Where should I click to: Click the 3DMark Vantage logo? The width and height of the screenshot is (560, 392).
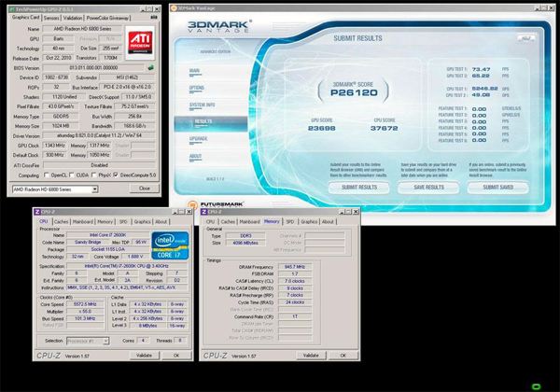pyautogui.click(x=219, y=26)
